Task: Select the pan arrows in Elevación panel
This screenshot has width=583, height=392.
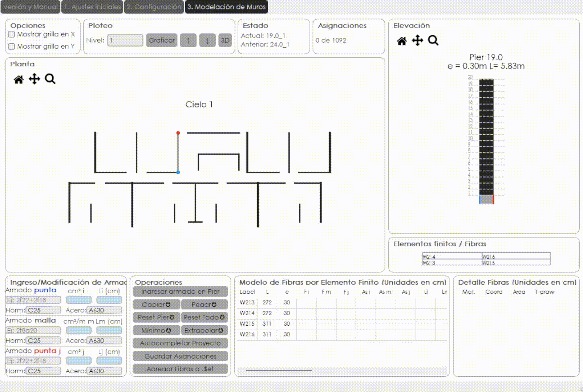Action: (x=417, y=41)
